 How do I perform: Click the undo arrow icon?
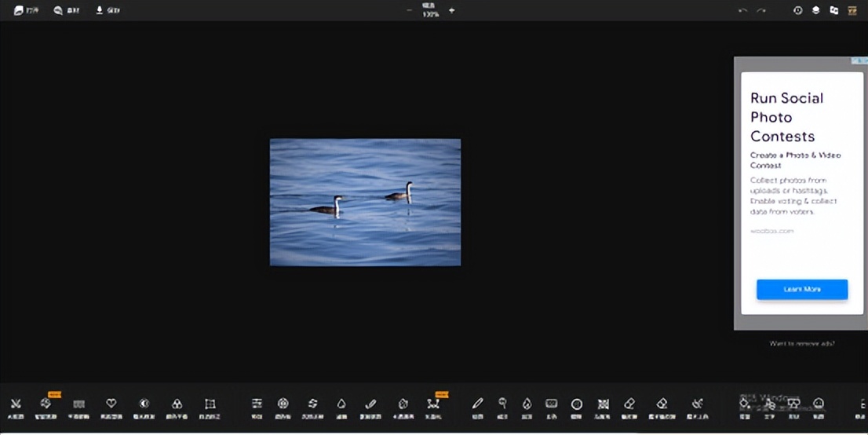point(742,11)
